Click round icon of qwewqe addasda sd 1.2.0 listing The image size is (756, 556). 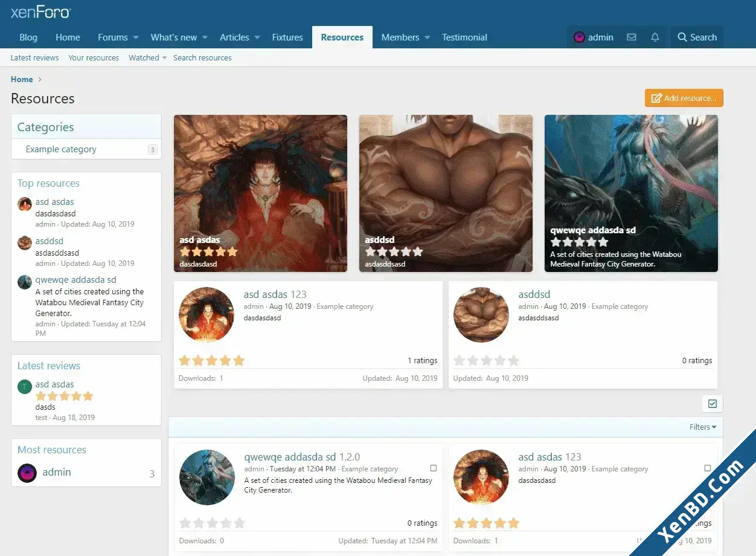pos(207,477)
